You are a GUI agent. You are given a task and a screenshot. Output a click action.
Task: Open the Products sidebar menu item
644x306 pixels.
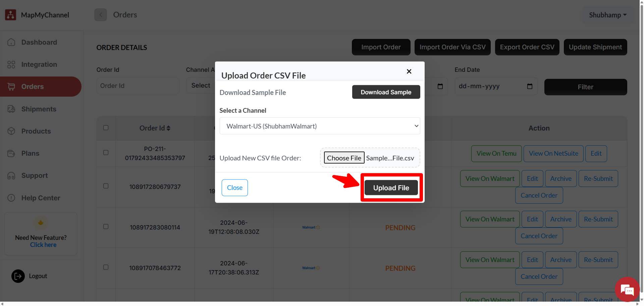coord(36,131)
